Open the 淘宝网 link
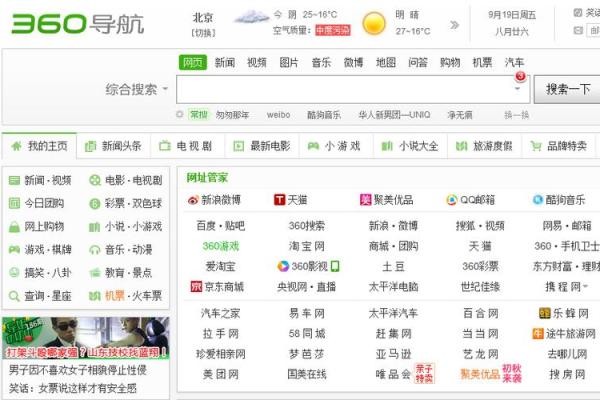The width and height of the screenshot is (600, 400). click(307, 246)
